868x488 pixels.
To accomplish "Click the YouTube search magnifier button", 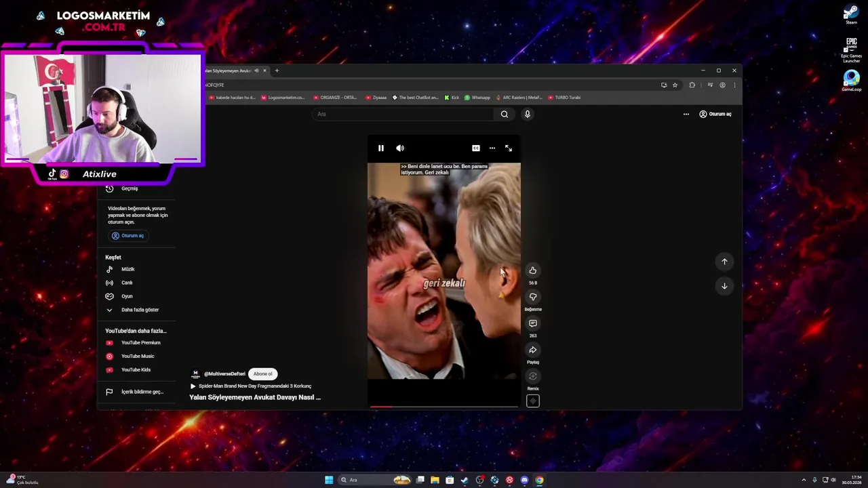I will click(505, 114).
